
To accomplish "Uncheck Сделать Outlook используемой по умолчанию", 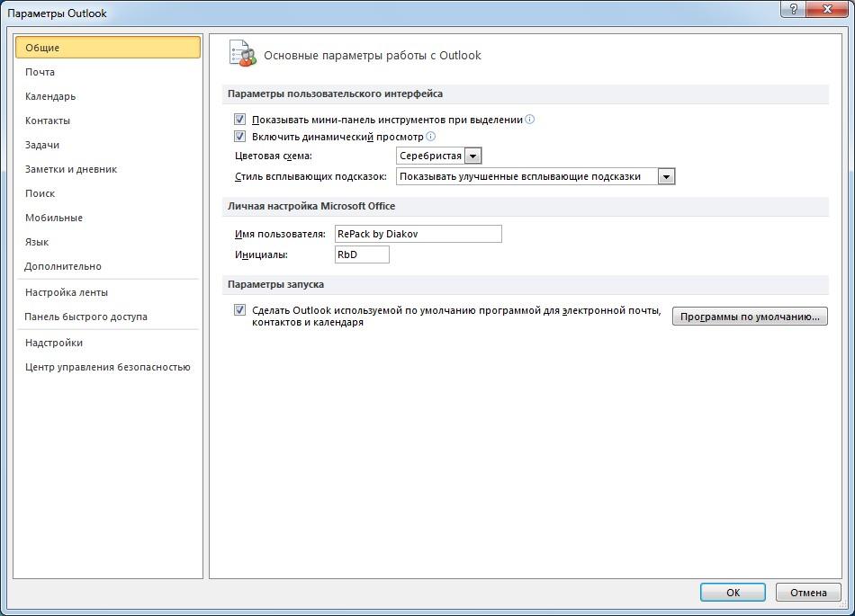I will click(239, 310).
